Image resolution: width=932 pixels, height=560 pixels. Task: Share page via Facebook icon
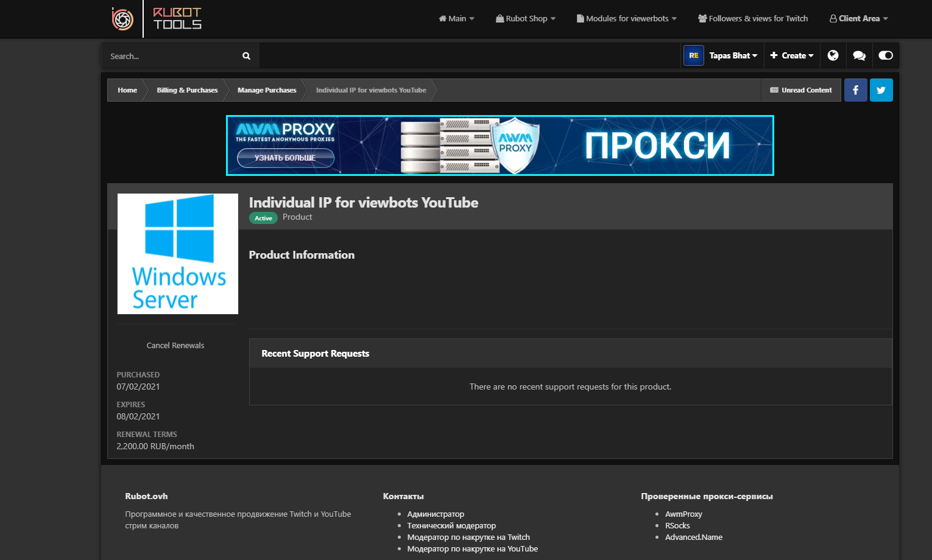pos(855,90)
